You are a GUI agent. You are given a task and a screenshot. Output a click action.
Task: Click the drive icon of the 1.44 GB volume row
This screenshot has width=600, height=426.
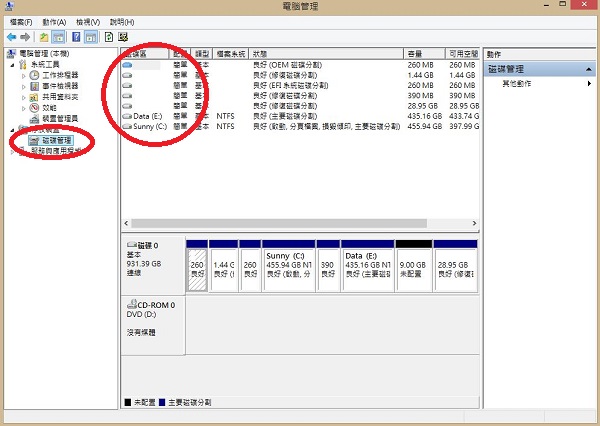point(127,75)
